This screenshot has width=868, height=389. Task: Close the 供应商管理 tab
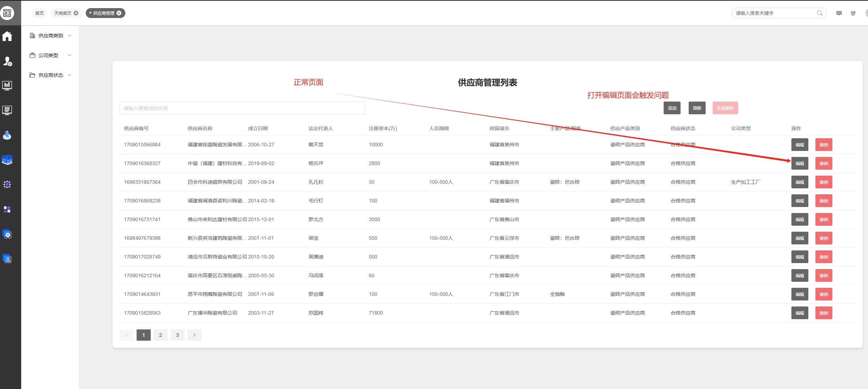click(119, 13)
